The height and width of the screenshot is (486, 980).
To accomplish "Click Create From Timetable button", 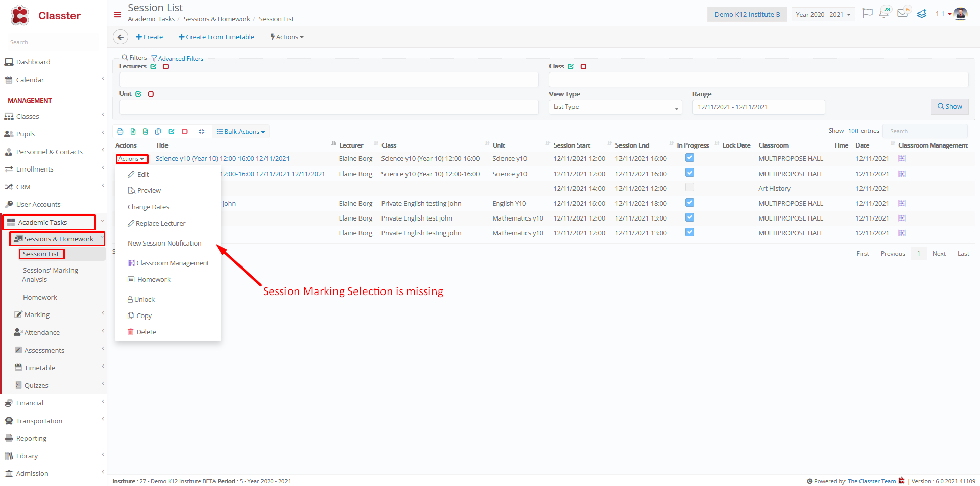I will click(x=217, y=37).
